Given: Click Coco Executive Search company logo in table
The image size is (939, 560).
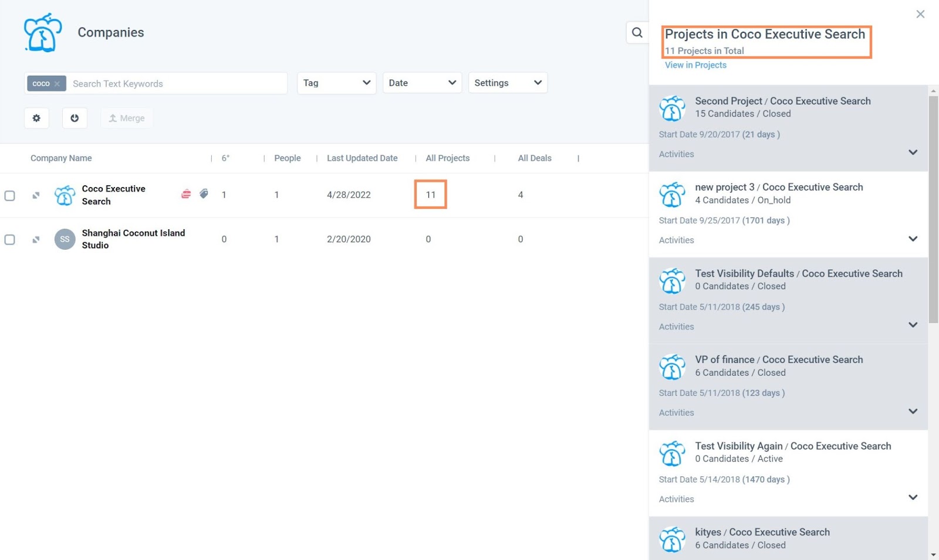Looking at the screenshot, I should point(65,195).
